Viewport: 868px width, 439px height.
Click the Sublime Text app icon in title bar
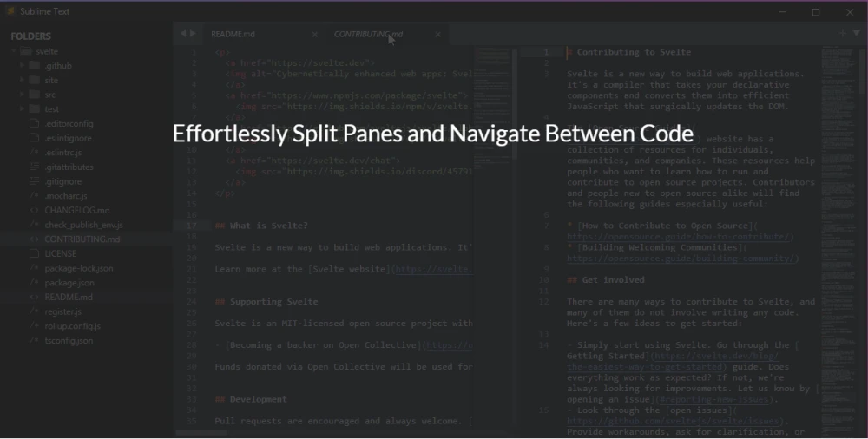pos(10,11)
